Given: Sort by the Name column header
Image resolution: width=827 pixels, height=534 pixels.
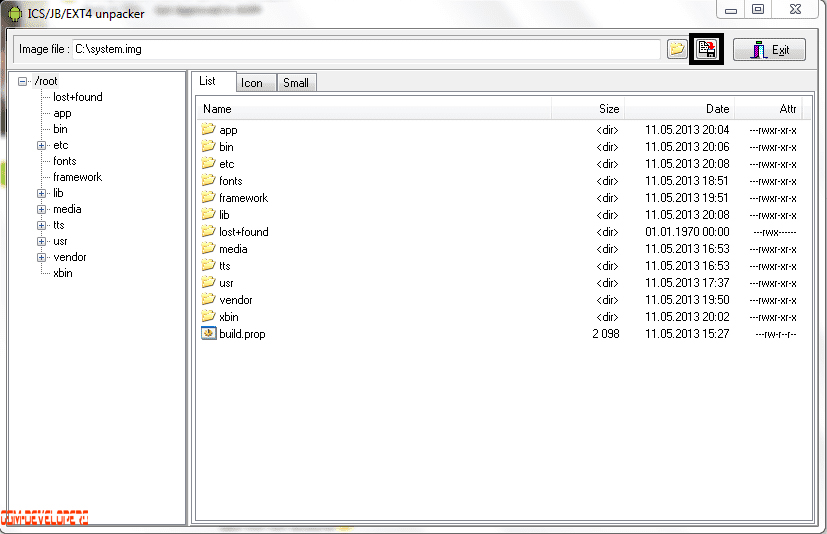Looking at the screenshot, I should (374, 109).
